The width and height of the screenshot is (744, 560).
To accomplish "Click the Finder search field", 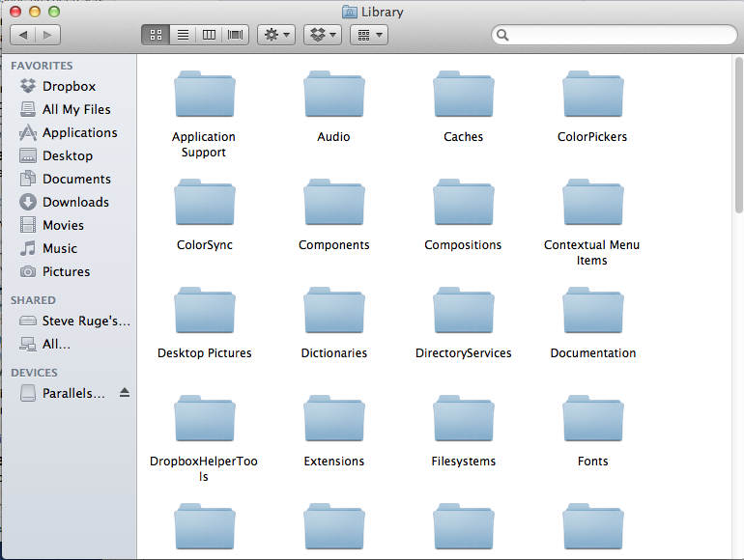I will click(618, 35).
